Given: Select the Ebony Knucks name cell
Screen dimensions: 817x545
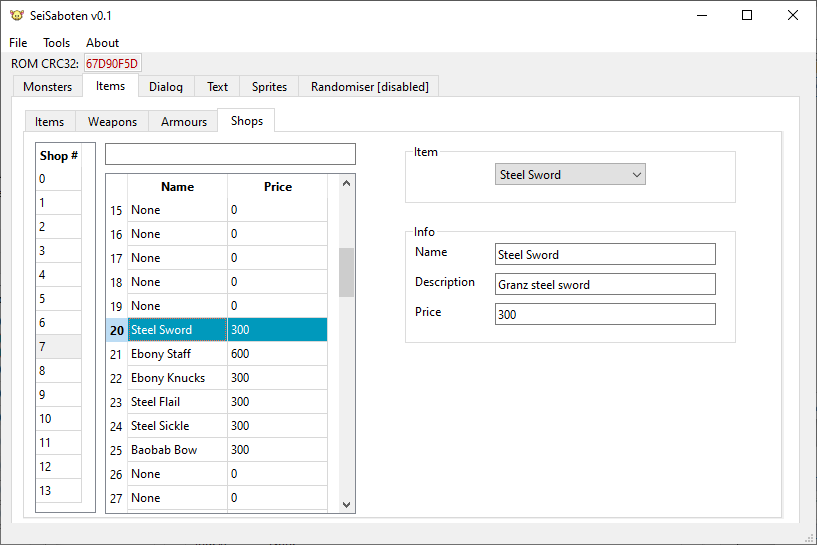Looking at the screenshot, I should (x=177, y=378).
